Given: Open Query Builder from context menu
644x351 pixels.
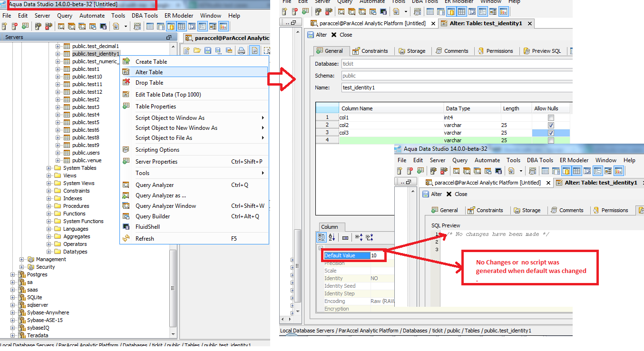Looking at the screenshot, I should pos(194,216).
